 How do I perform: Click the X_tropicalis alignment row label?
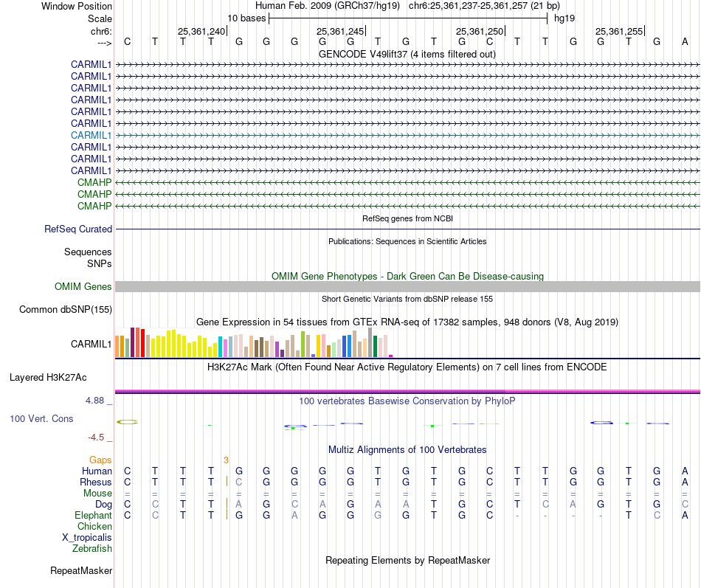point(87,538)
